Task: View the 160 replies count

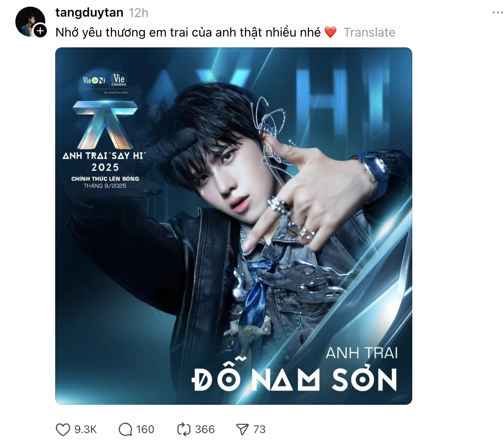Action: click(x=145, y=429)
